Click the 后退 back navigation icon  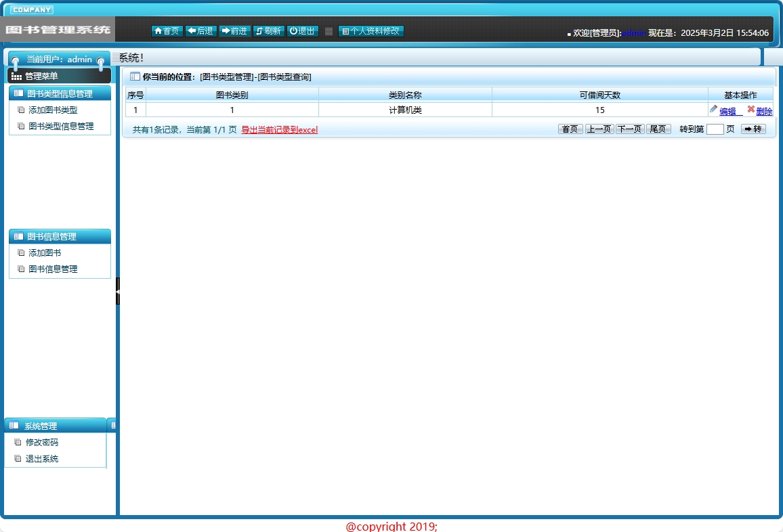tap(190, 30)
